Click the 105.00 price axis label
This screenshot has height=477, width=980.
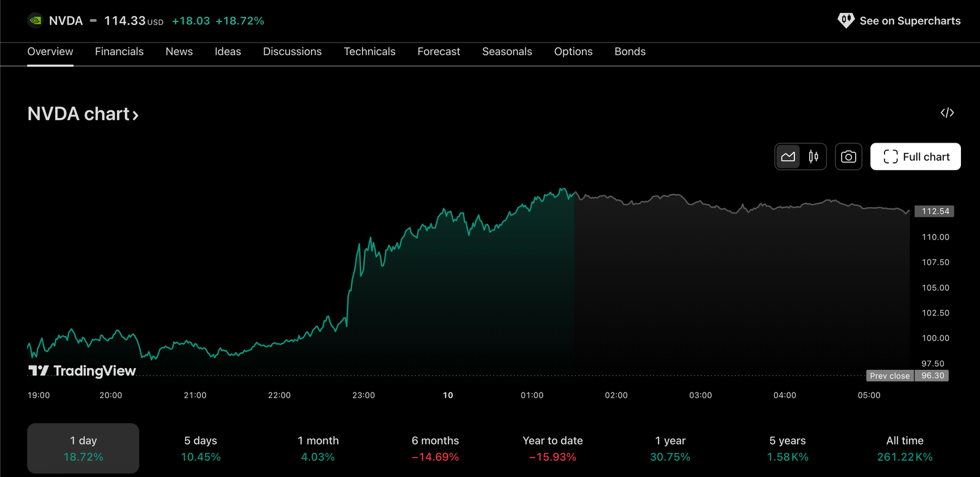coord(935,288)
